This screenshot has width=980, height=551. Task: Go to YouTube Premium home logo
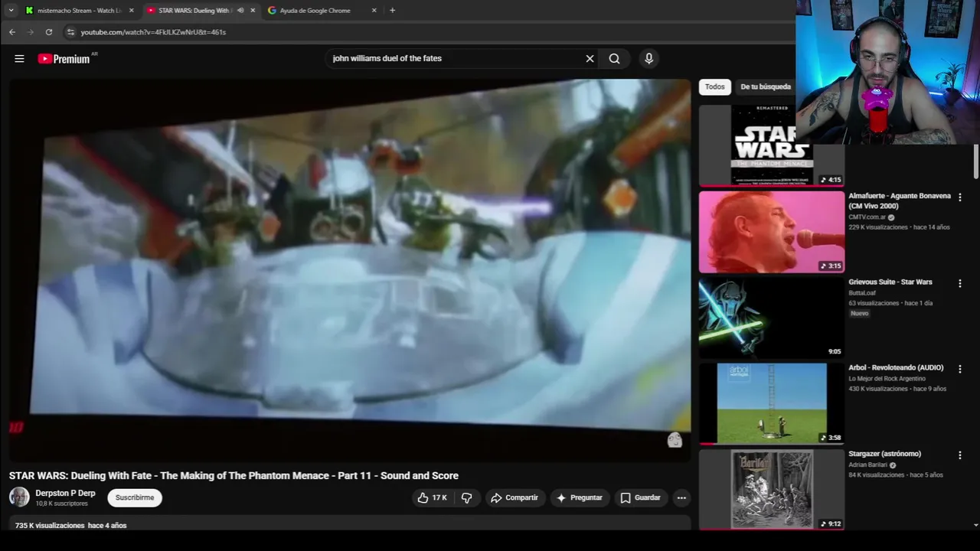(x=64, y=59)
